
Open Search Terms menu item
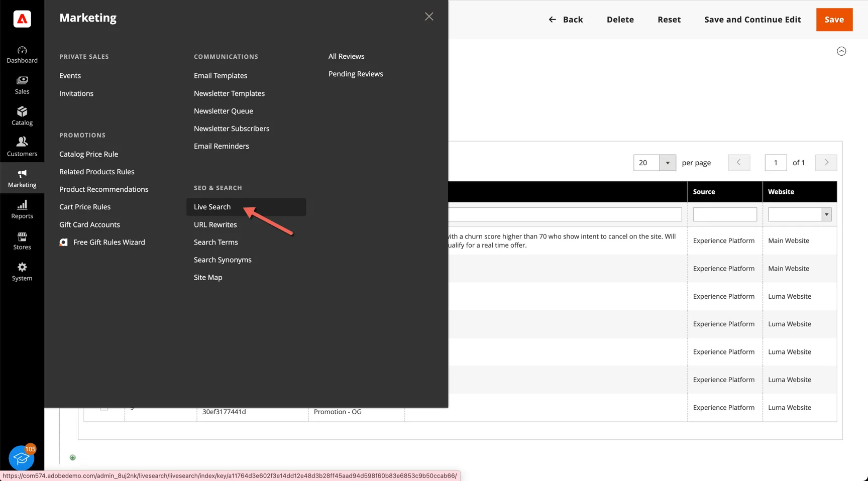[216, 242]
